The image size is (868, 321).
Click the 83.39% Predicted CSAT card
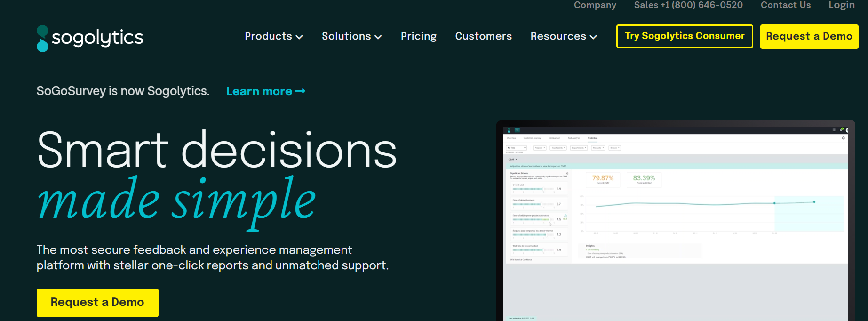click(x=644, y=180)
